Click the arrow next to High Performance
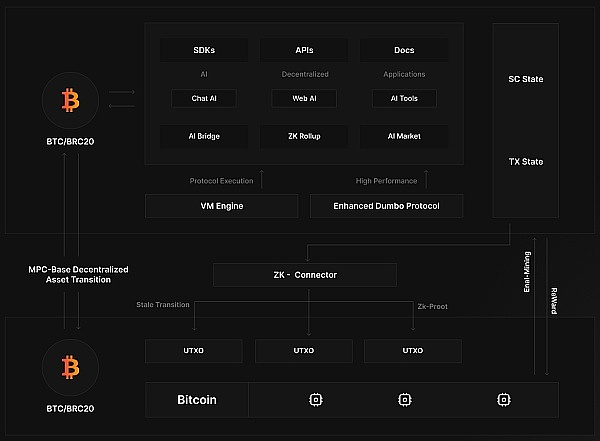The height and width of the screenshot is (441, 600). click(426, 180)
